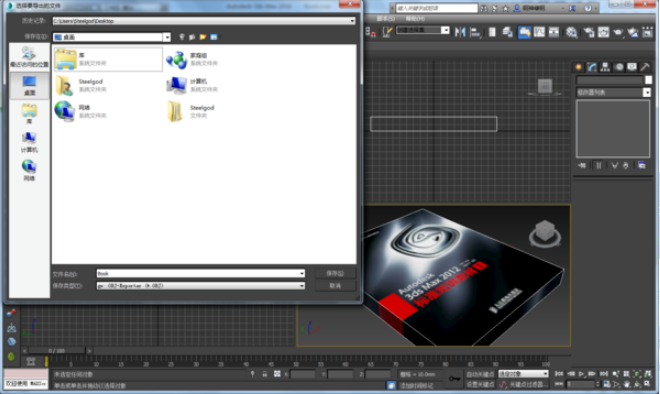Click the Save button in export dialog
Screen dimensions: 660x394
coord(335,274)
